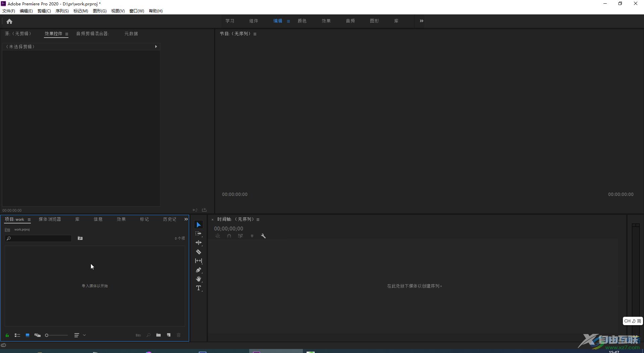Click the trash Clear icon in project panel

click(x=179, y=335)
